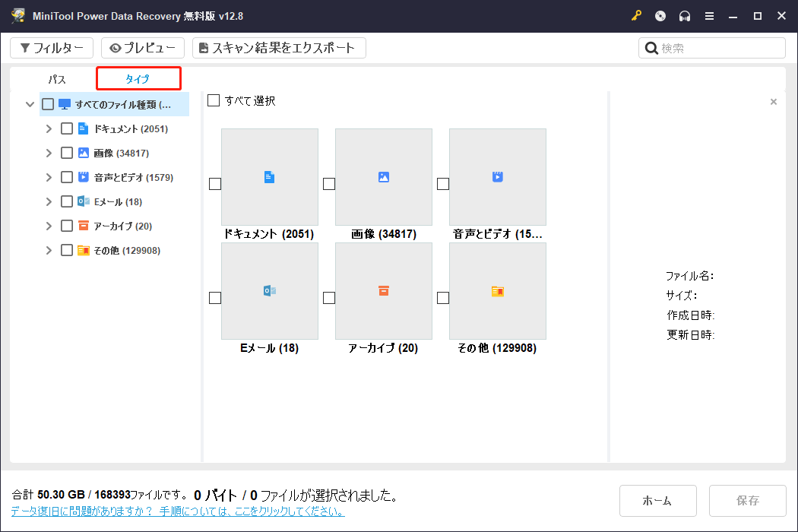This screenshot has height=532, width=798.
Task: Select the タイプ tab
Action: (138, 78)
